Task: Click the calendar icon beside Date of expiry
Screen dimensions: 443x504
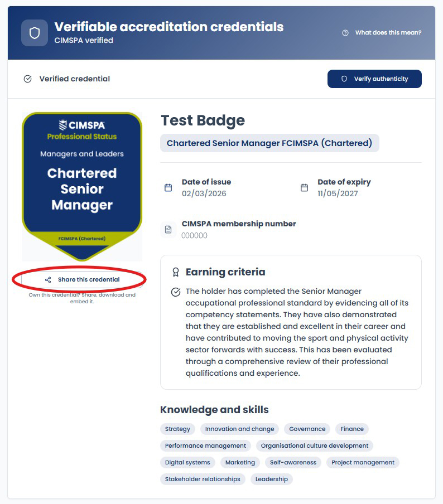Action: tap(304, 188)
